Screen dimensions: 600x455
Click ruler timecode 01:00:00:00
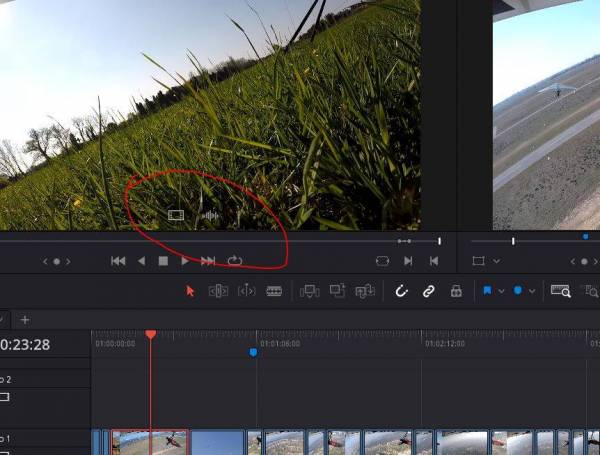point(115,344)
